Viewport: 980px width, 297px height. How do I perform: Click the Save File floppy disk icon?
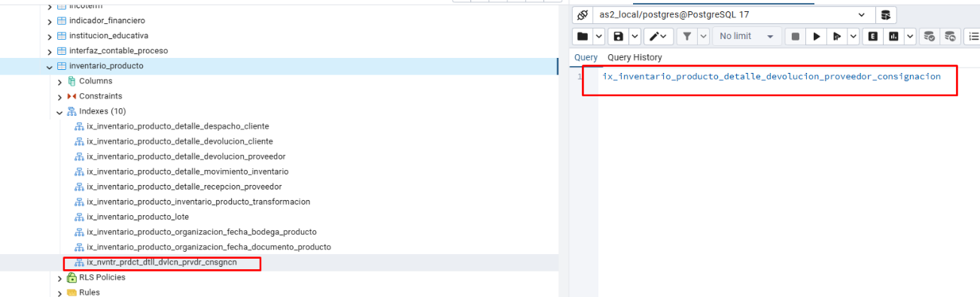click(619, 36)
